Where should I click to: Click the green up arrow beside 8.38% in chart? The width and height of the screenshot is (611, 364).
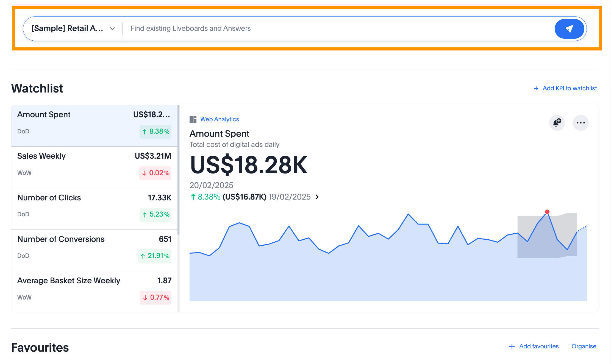(193, 197)
